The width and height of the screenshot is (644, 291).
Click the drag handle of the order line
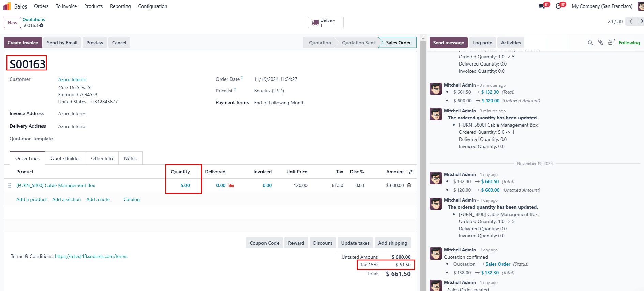pos(10,185)
